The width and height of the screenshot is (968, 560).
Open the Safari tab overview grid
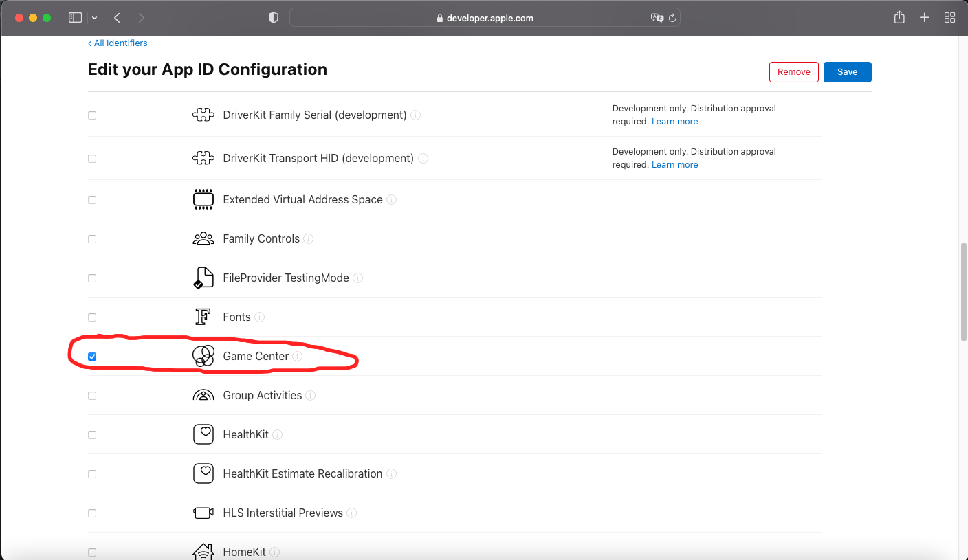(949, 17)
